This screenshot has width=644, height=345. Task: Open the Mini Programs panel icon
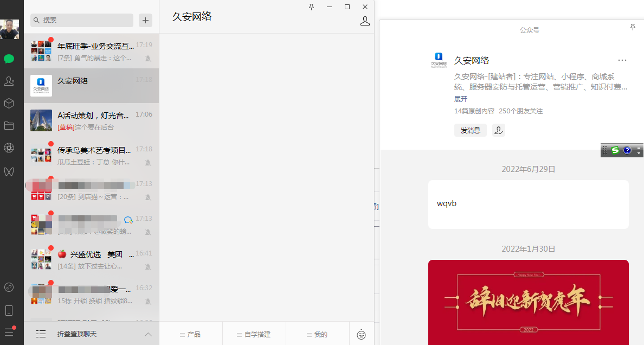click(9, 287)
